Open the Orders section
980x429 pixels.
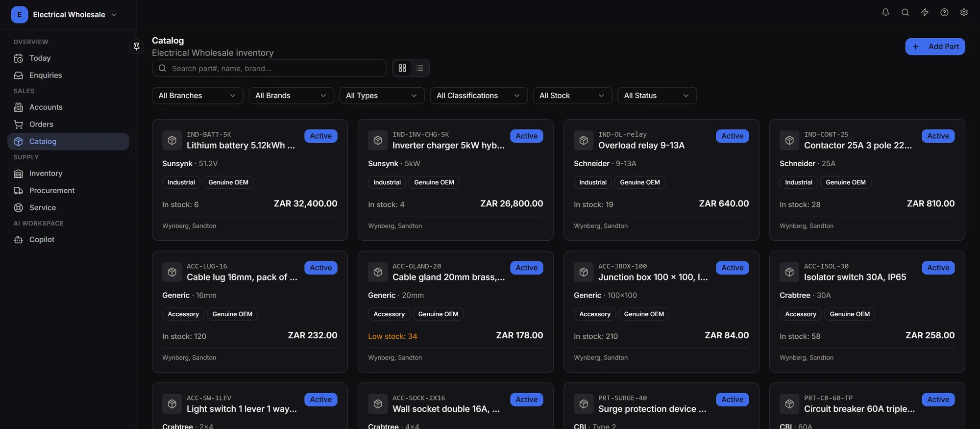click(x=68, y=125)
